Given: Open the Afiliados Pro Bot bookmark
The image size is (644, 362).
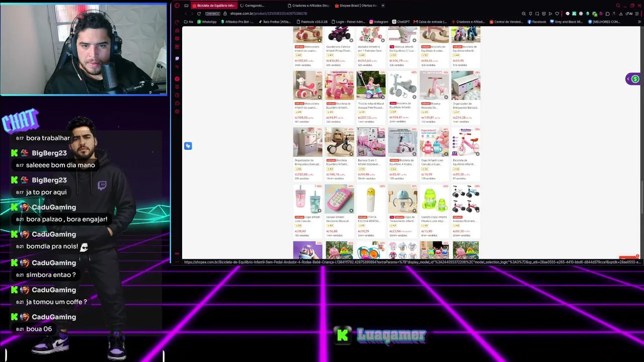Looking at the screenshot, I should pos(236,22).
